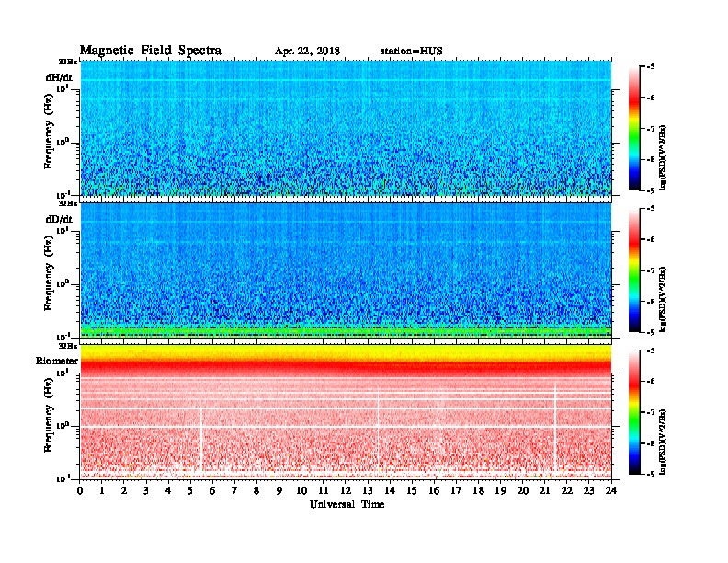
Task: Click hour tick label "19" on time axis
Action: pyautogui.click(x=500, y=490)
